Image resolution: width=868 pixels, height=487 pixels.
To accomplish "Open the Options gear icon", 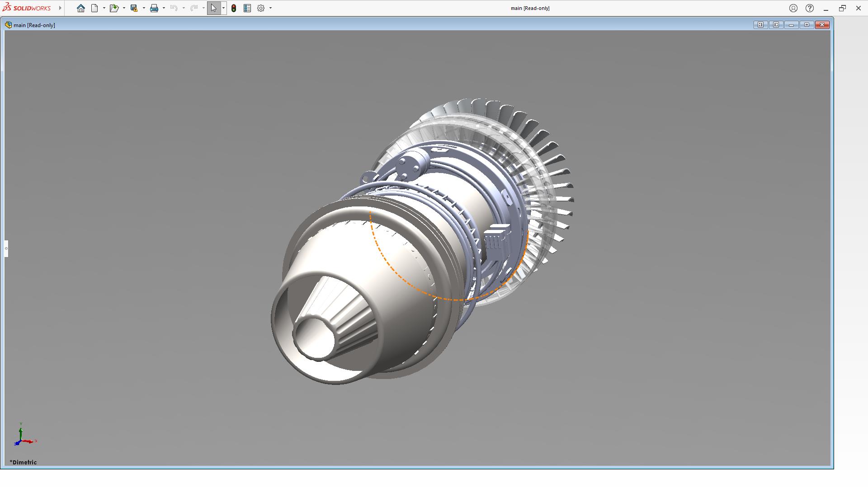I will coord(261,8).
